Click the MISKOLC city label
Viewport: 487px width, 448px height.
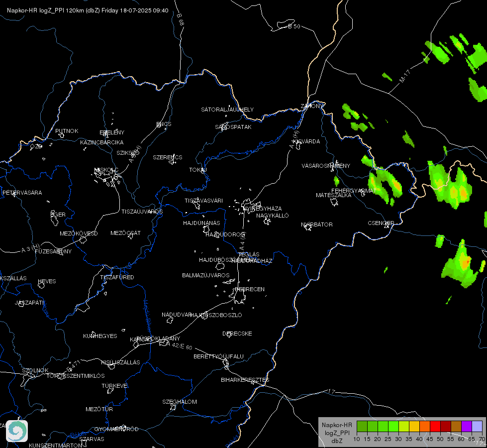106,170
